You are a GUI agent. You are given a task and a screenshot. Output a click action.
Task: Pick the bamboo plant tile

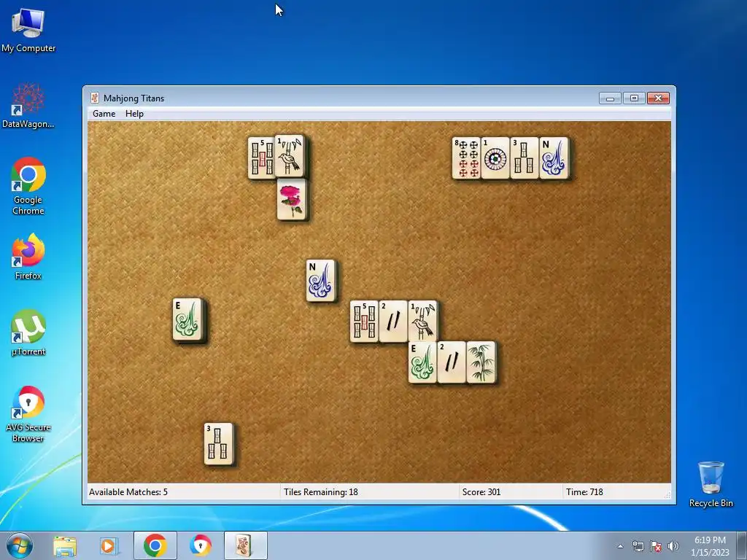[481, 362]
